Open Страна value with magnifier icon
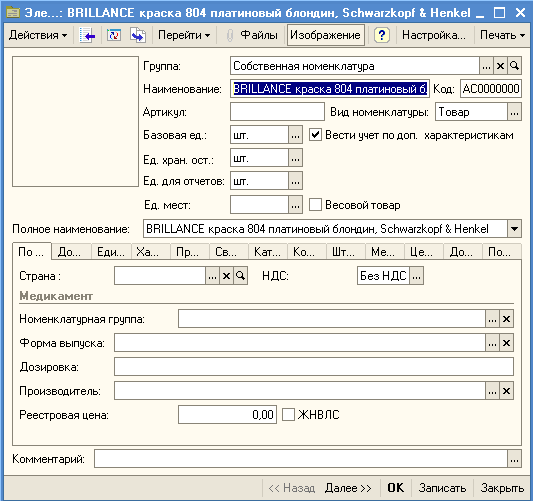533x501 pixels. 240,276
